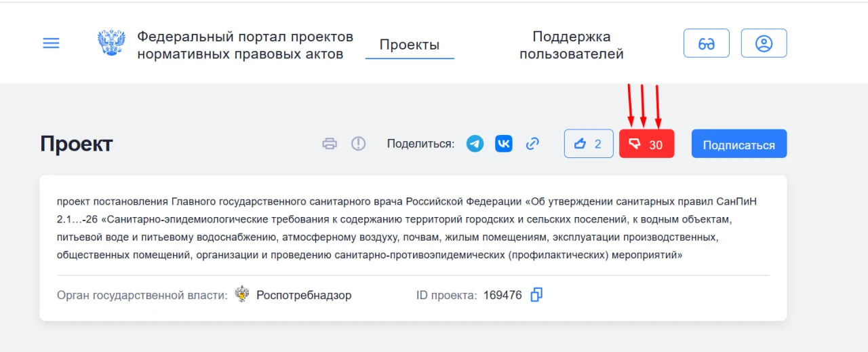Click the Проект page heading
Screen dimensions: 868x352
(x=77, y=144)
